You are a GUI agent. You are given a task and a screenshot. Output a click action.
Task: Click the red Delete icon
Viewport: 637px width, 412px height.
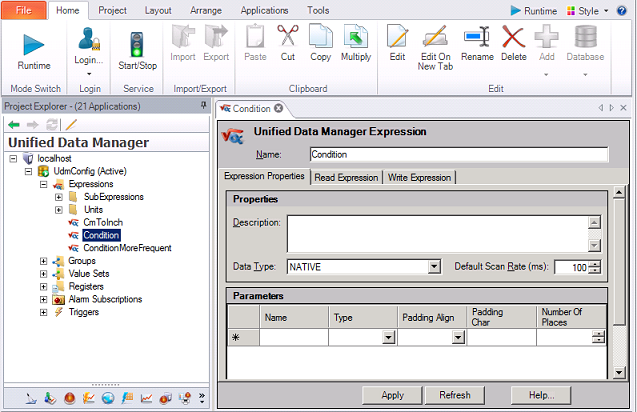[513, 38]
